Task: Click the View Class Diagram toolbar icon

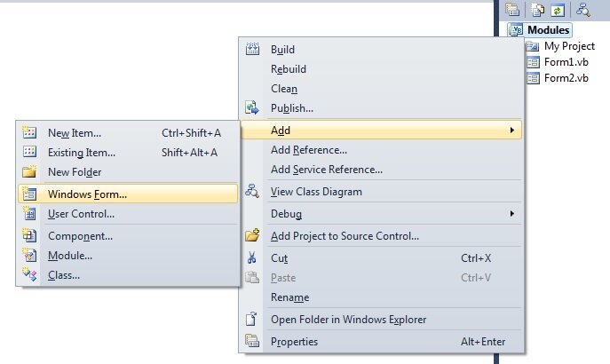Action: [x=582, y=9]
